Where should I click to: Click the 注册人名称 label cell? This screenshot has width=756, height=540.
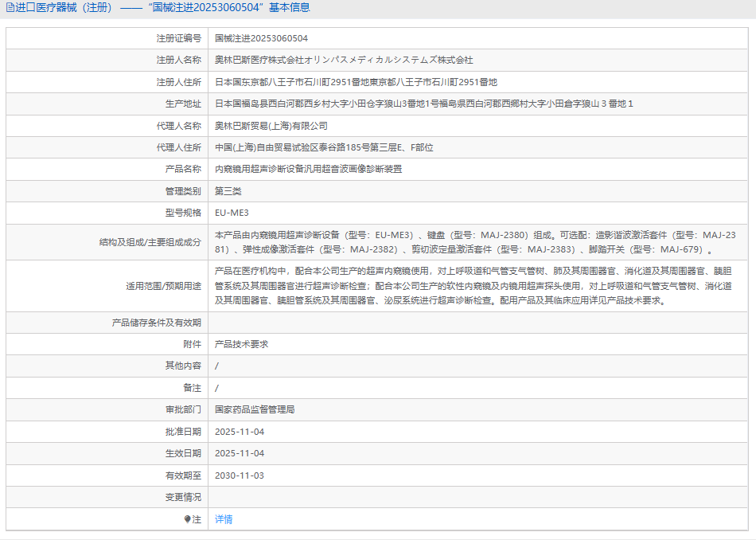point(107,61)
